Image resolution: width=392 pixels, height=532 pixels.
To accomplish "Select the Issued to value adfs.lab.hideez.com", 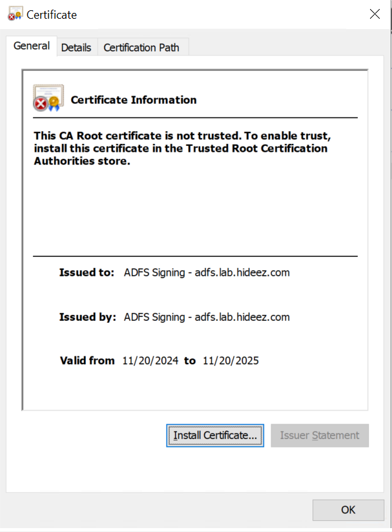I will click(x=207, y=272).
